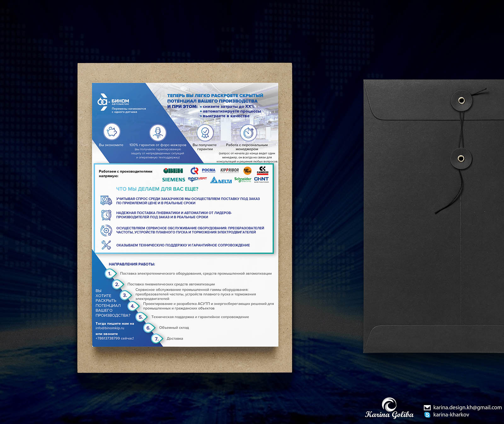Select the number 3 badge in the directions list
504x424 pixels.
tap(125, 295)
